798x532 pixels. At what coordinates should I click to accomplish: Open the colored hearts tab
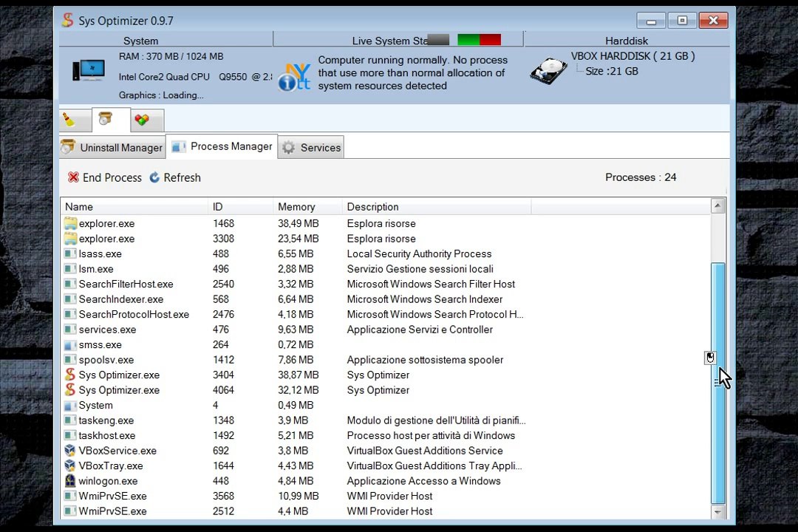(146, 120)
